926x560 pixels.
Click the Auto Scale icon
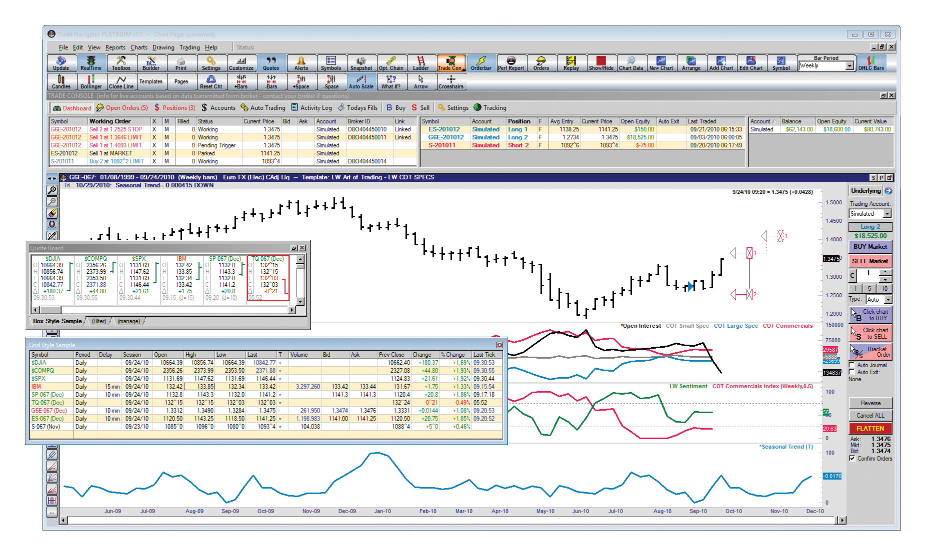tap(361, 82)
